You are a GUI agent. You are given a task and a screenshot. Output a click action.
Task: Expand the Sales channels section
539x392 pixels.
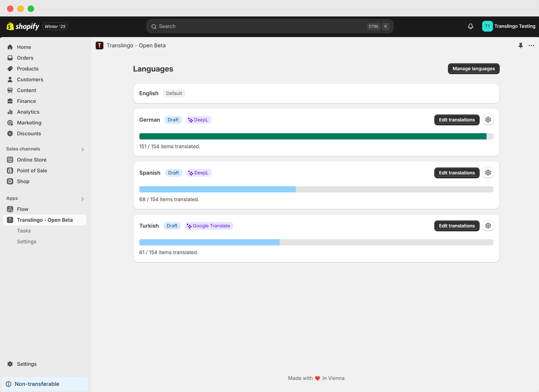[x=82, y=150]
